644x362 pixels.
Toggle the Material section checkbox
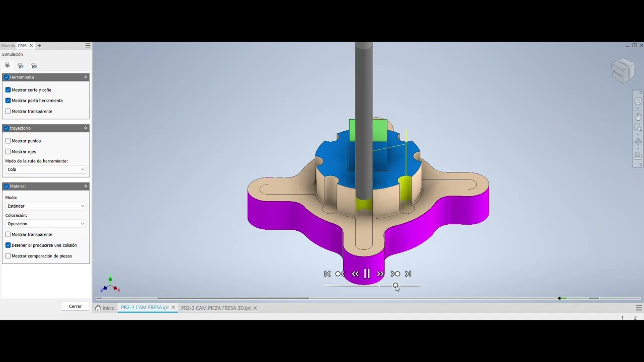pyautogui.click(x=7, y=186)
